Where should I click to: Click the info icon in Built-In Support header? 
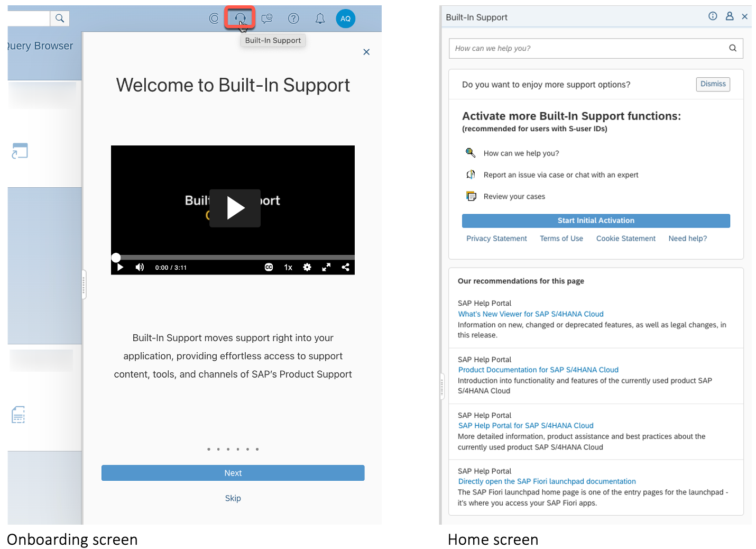click(x=713, y=16)
